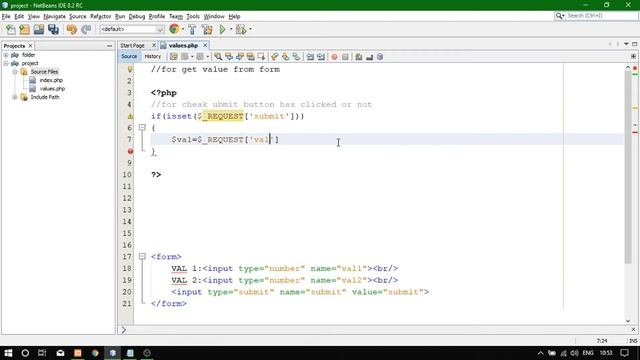Click the error marker at line 8
Viewport: 640px width, 360px height.
(130, 151)
